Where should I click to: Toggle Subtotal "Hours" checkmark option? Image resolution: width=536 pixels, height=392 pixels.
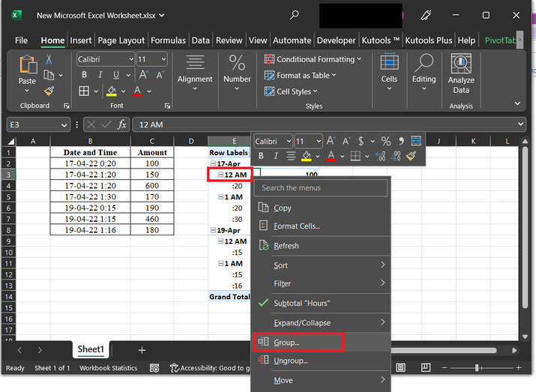(x=301, y=303)
